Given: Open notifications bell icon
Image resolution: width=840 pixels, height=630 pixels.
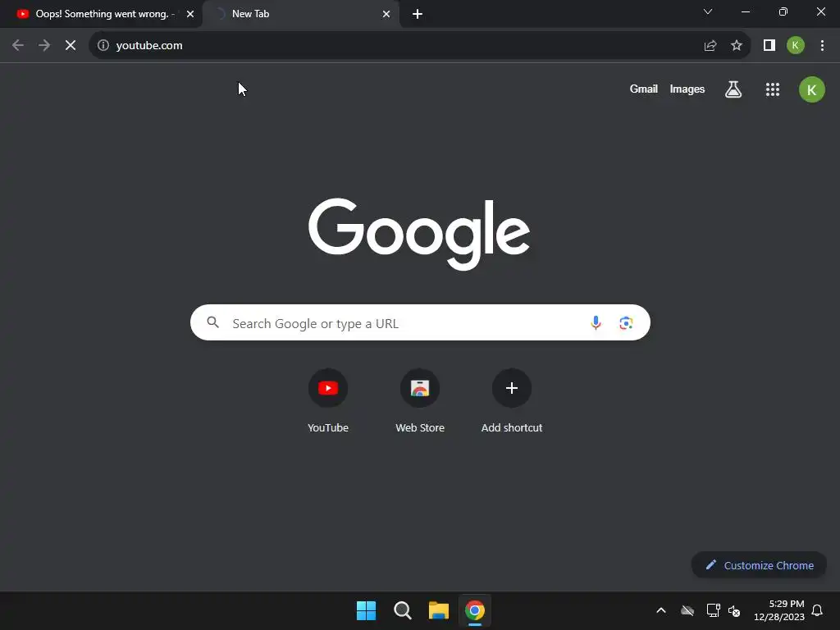Looking at the screenshot, I should [x=818, y=610].
